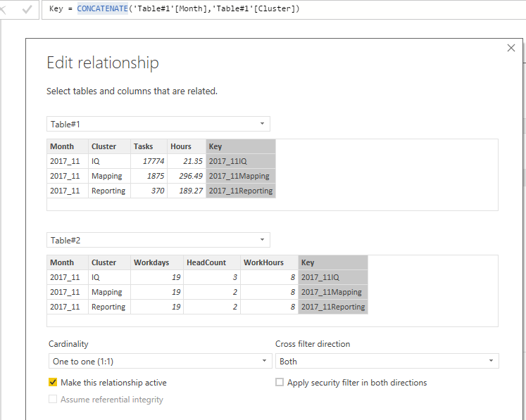Image resolution: width=526 pixels, height=420 pixels.
Task: Enable Apply security filter in both directions
Action: (280, 382)
